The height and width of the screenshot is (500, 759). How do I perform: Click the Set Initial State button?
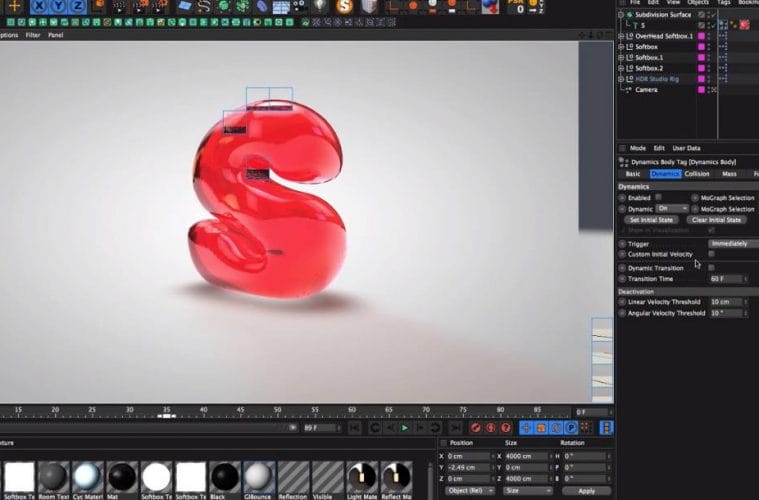point(651,220)
